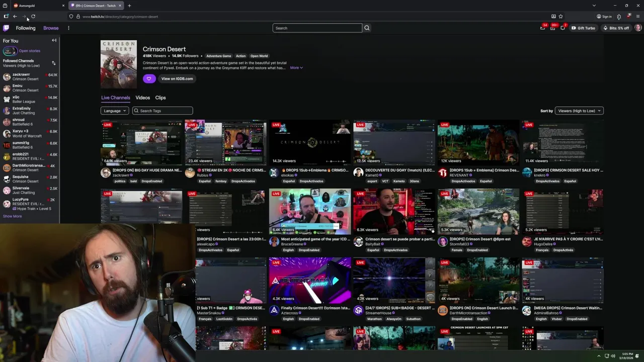This screenshot has height=362, width=644.
Task: Open ExtraEmily Just Chatting sidebar channel
Action: click(30, 111)
